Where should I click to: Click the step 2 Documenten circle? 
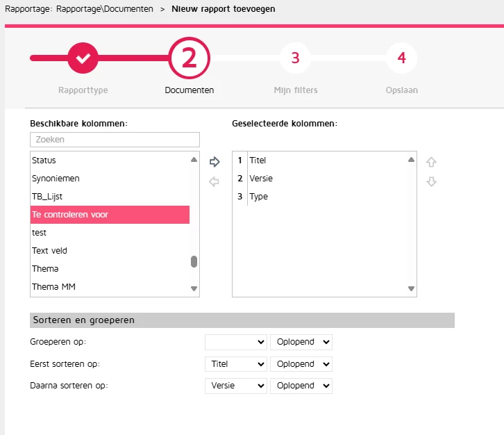[x=189, y=58]
